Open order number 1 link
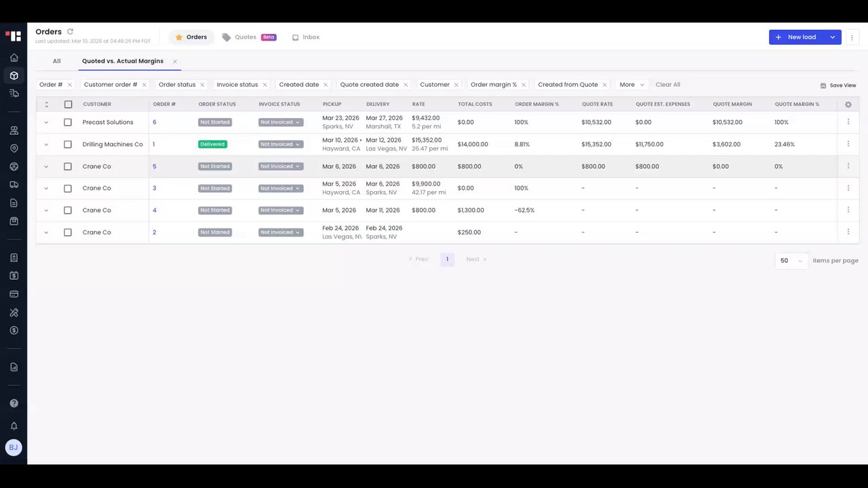The height and width of the screenshot is (488, 868). [154, 144]
